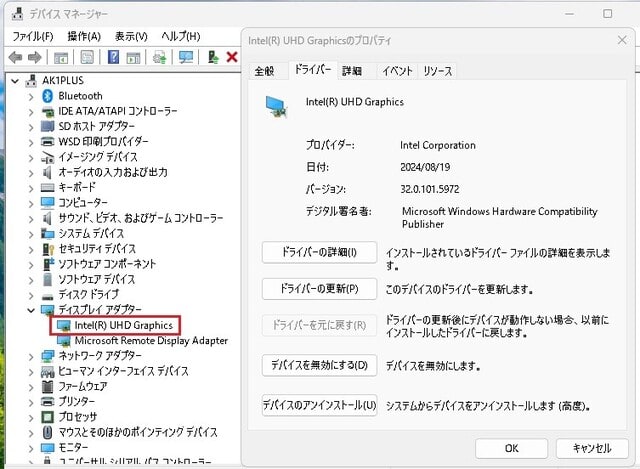Click the AK1PLUS computer root icon
Image resolution: width=640 pixels, height=469 pixels.
(31, 81)
